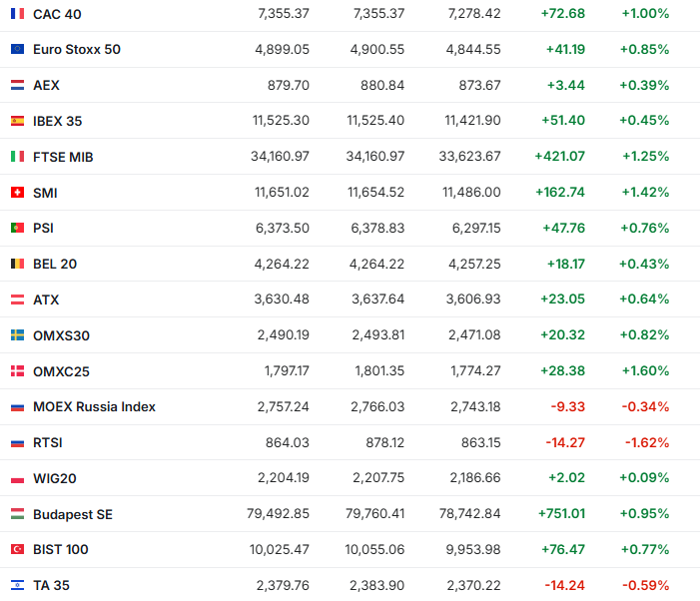The image size is (700, 601).
Task: Open the CAC 40 index link
Action: [x=57, y=14]
